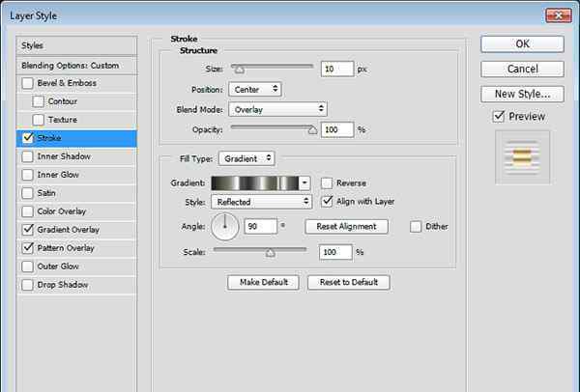Open the Fill Type dropdown

click(246, 157)
